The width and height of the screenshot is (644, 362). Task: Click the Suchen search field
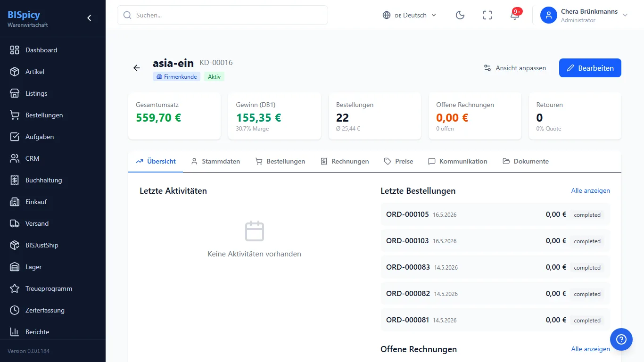tap(223, 15)
